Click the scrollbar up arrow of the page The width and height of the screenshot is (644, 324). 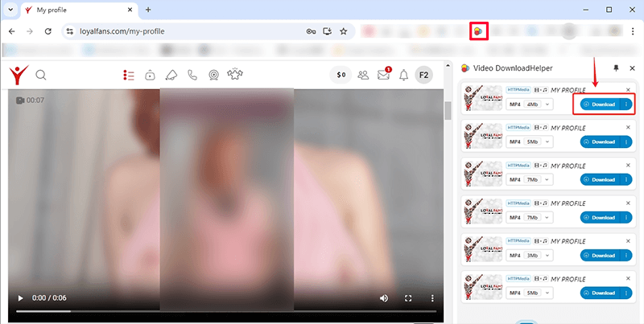pos(448,65)
